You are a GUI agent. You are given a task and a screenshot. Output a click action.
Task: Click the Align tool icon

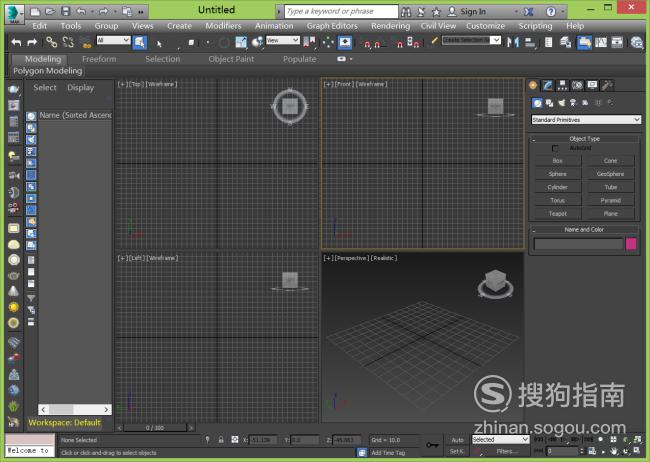[x=530, y=42]
